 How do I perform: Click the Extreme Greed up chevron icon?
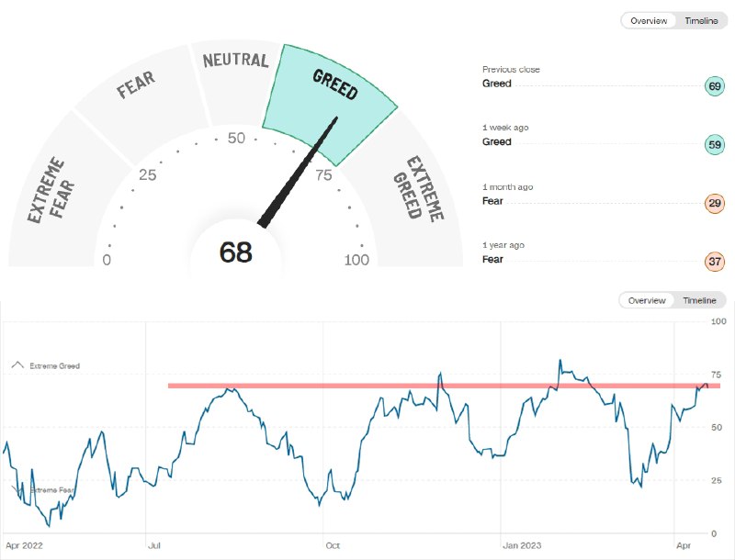click(17, 364)
